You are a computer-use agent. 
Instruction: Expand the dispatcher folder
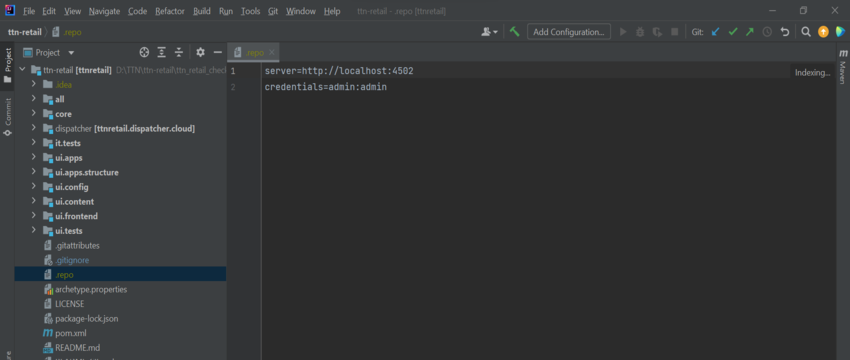pos(34,128)
